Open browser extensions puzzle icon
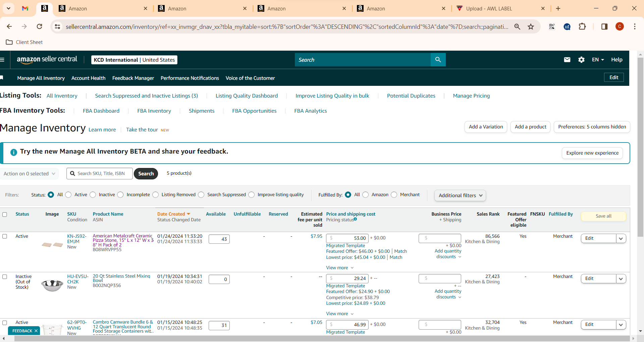This screenshot has height=342, width=644. pyautogui.click(x=583, y=26)
